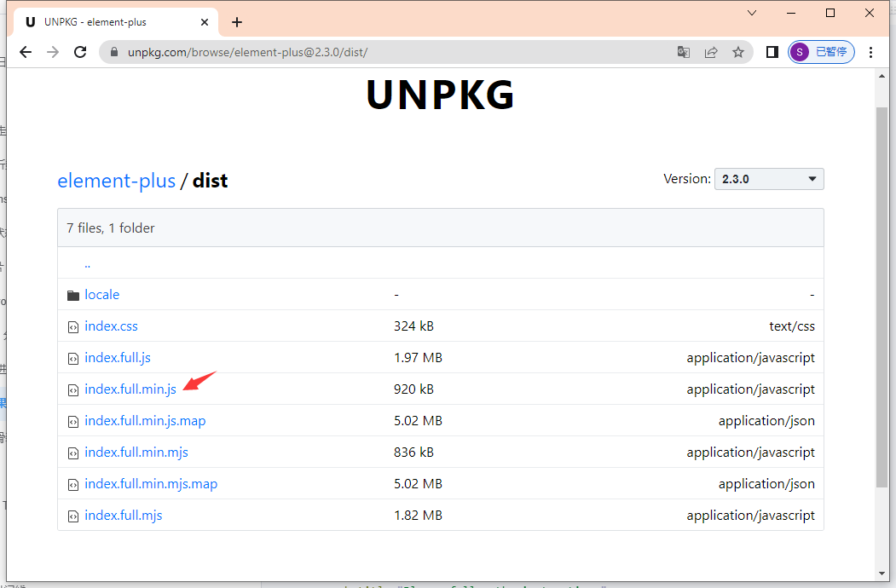Click the text/css type cell
The image size is (896, 588).
pyautogui.click(x=791, y=326)
